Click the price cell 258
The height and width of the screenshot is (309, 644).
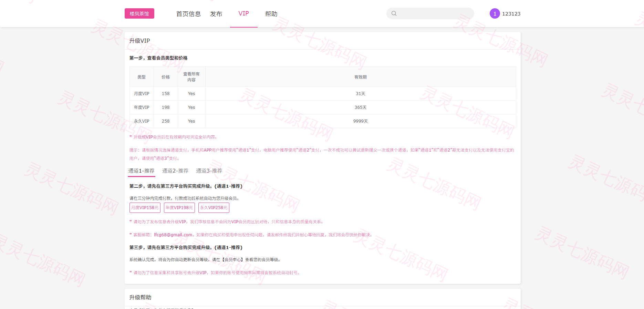166,121
